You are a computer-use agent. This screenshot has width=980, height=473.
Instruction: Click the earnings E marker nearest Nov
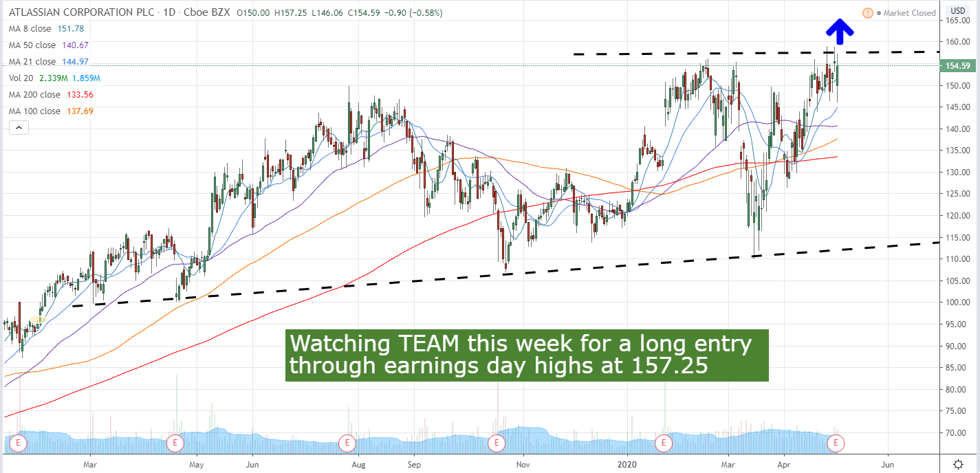[496, 443]
